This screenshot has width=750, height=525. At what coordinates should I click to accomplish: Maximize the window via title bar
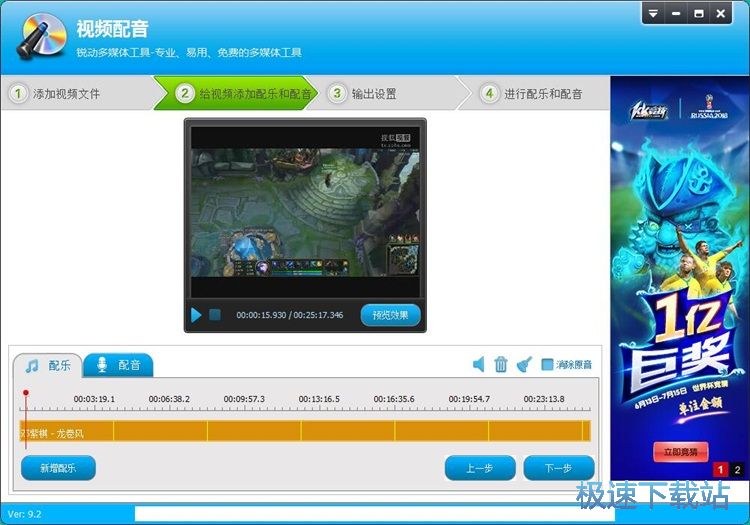698,13
